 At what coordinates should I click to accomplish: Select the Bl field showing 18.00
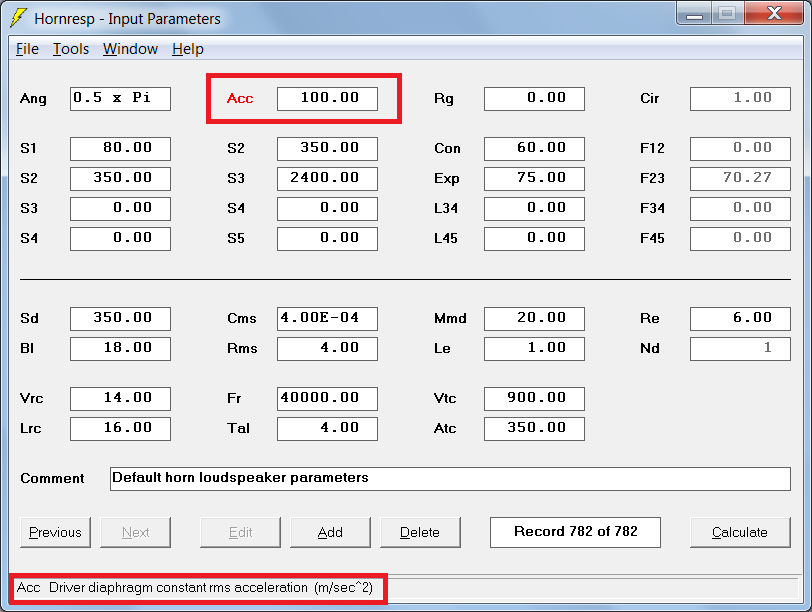coord(121,348)
